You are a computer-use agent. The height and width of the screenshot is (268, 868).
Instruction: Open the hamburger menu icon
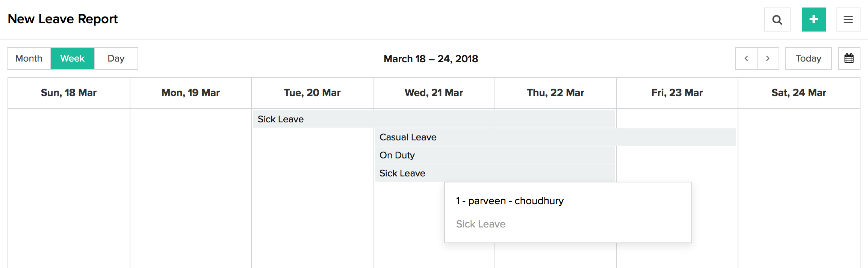tap(848, 20)
